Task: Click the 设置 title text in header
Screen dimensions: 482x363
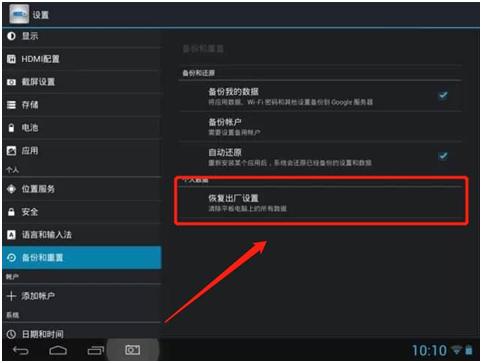Action: coord(41,15)
